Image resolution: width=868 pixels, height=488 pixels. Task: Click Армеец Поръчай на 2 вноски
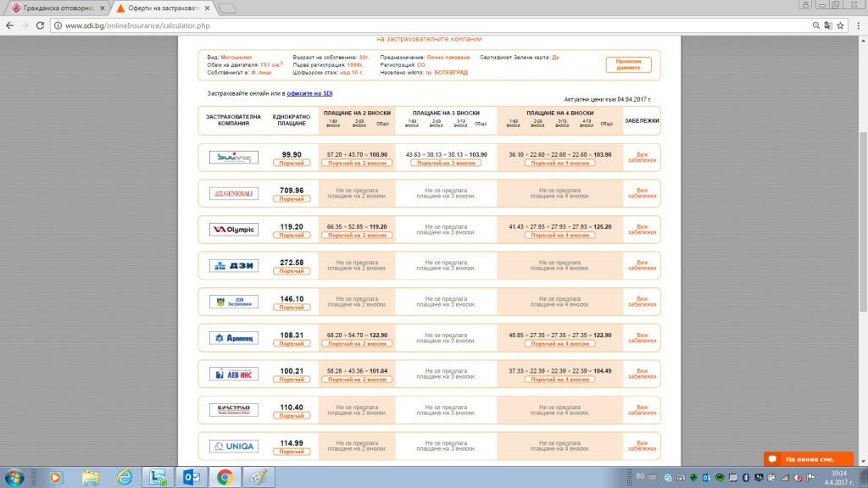[357, 344]
